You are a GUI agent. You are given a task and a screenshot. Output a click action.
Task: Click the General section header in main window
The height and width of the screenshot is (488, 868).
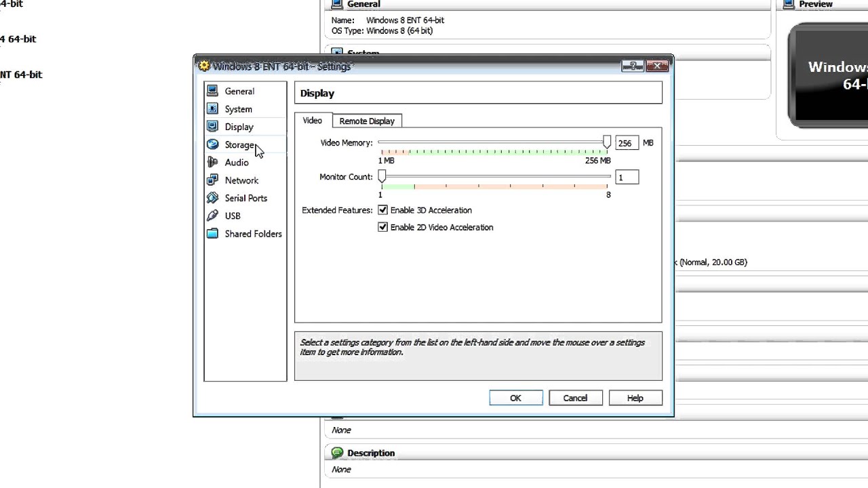point(363,4)
